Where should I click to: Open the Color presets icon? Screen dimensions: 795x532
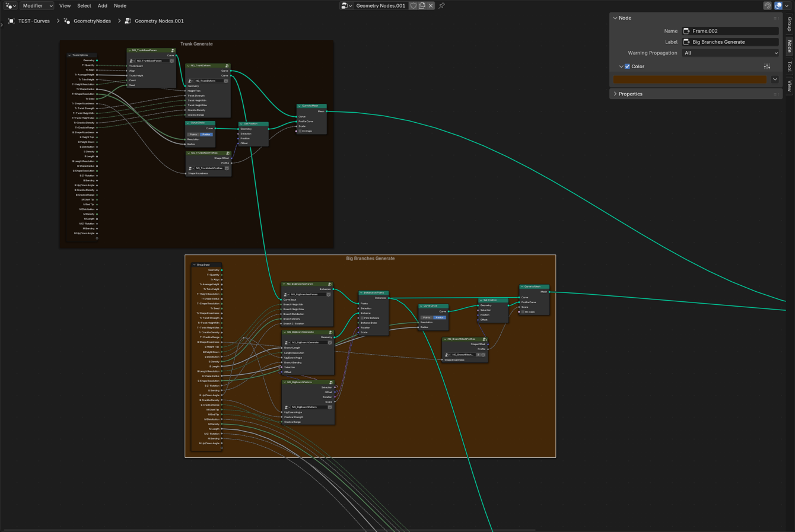tap(767, 66)
